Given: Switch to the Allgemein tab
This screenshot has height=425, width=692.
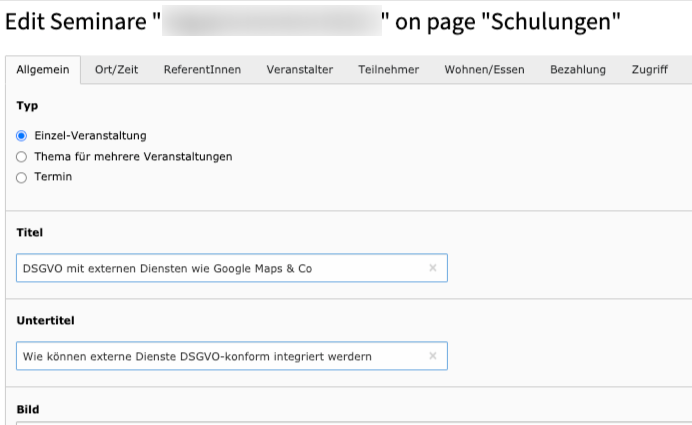Looking at the screenshot, I should pos(43,70).
